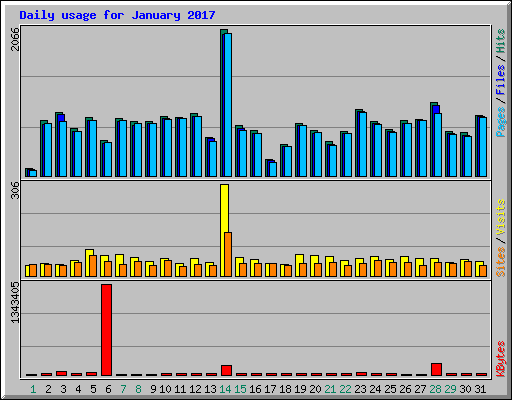
Task: Click day label 14 on the x-axis
Action: point(225,389)
